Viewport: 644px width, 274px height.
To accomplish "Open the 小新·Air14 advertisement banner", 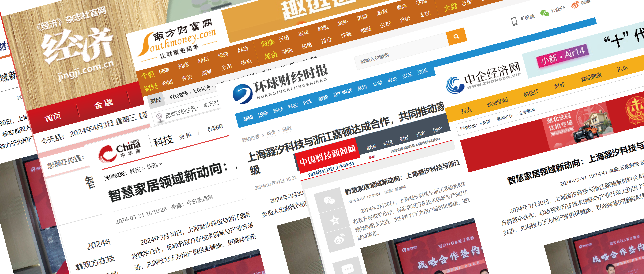I will 562,56.
